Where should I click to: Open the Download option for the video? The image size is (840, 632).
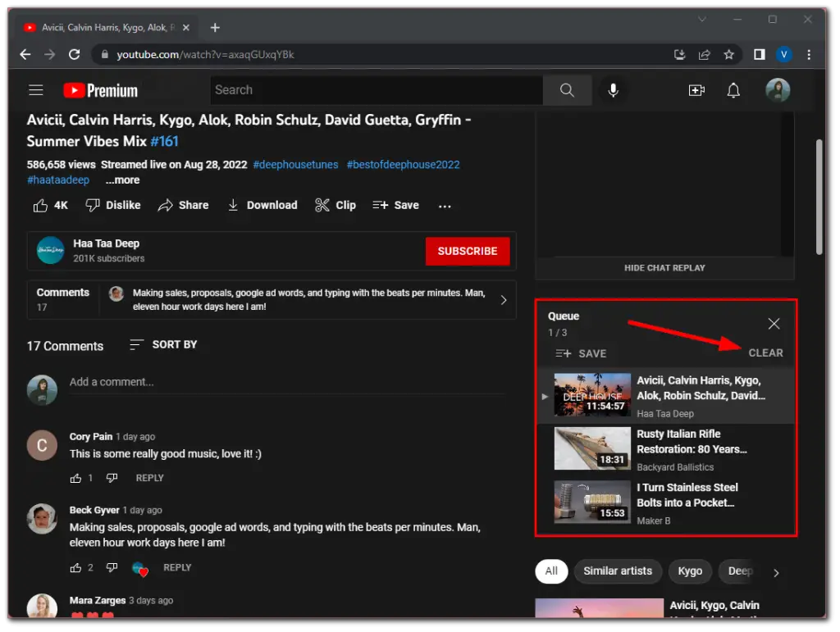point(262,205)
